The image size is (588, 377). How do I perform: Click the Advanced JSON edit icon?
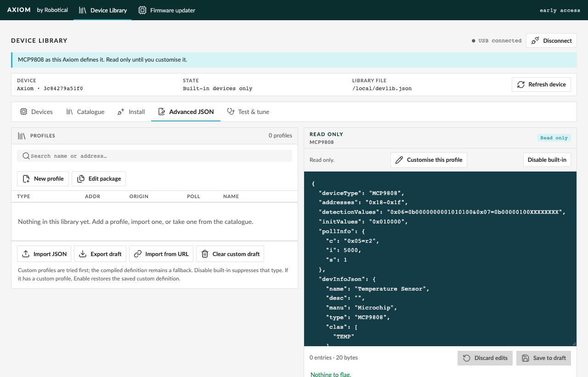pyautogui.click(x=161, y=112)
